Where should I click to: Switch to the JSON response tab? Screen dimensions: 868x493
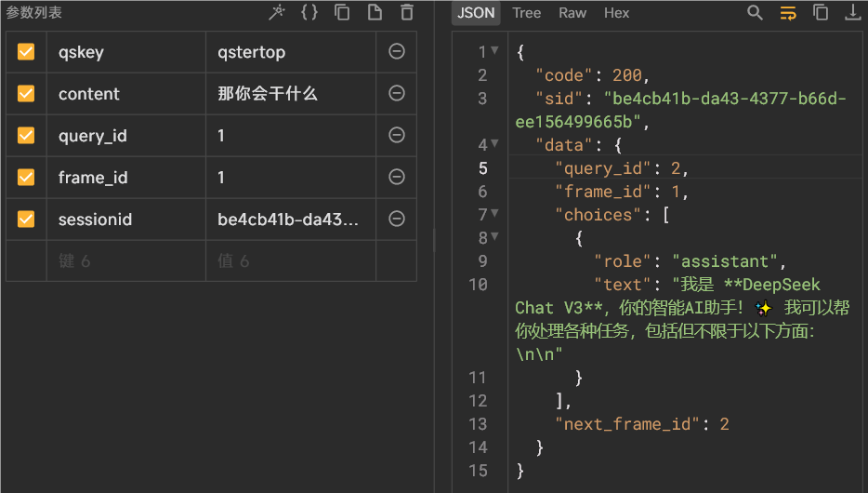tap(476, 13)
